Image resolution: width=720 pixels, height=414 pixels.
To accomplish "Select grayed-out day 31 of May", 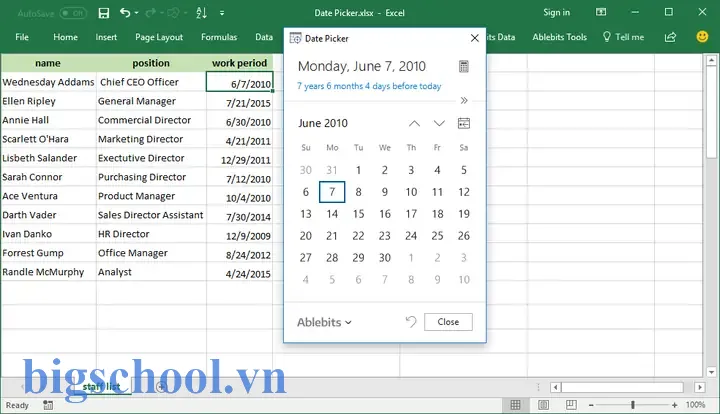I will click(332, 170).
